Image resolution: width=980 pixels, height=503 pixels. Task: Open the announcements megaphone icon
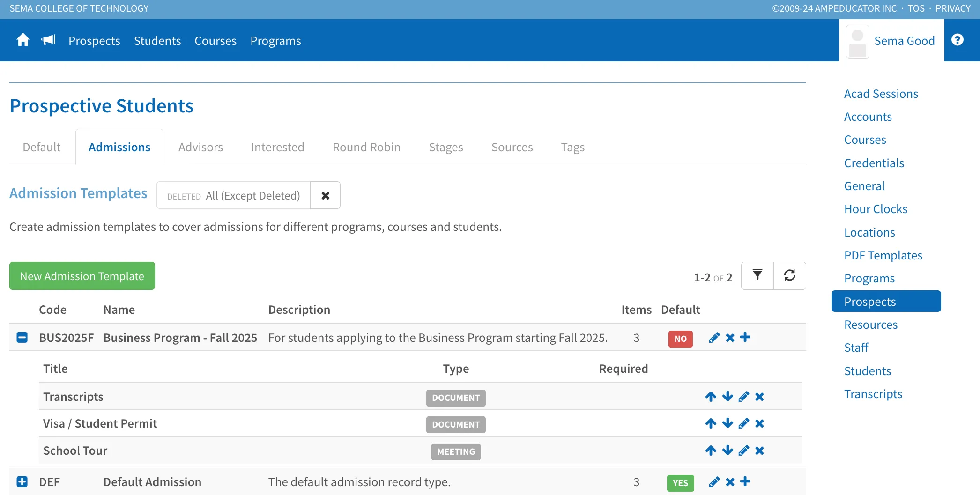48,40
